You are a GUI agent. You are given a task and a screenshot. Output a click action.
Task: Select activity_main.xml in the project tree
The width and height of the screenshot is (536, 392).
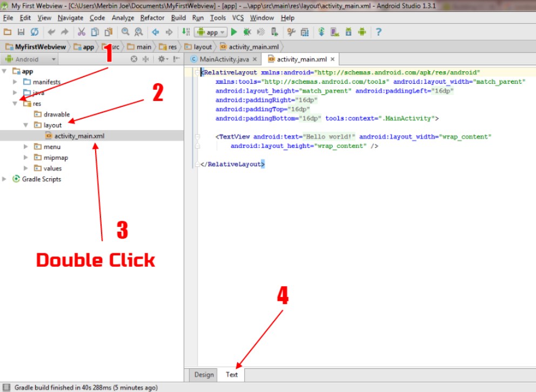point(75,136)
